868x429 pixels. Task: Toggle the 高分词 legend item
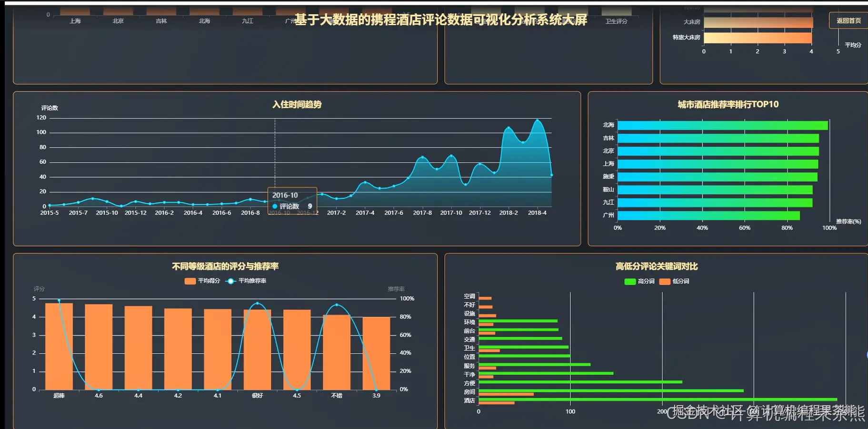(640, 281)
